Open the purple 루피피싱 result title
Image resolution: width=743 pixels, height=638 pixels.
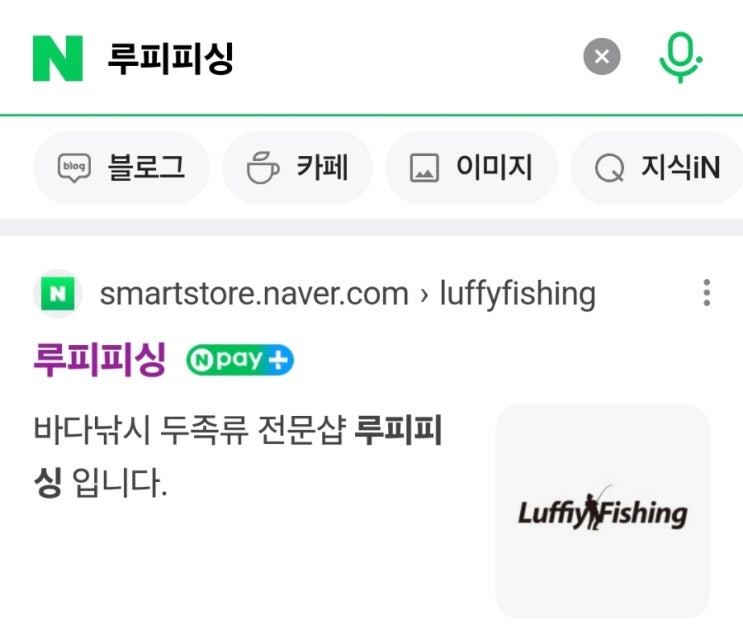(x=100, y=359)
